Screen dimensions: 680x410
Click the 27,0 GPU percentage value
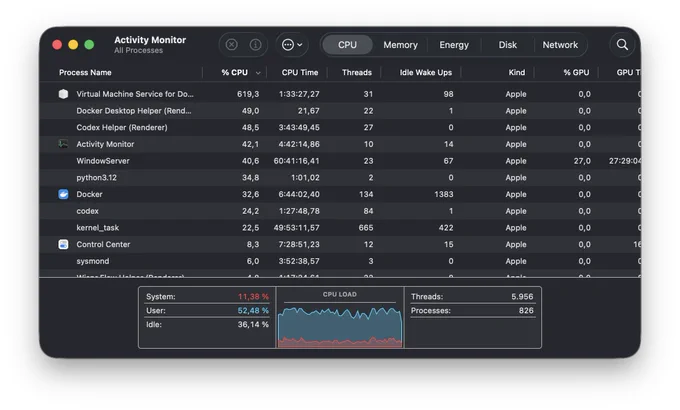[582, 161]
